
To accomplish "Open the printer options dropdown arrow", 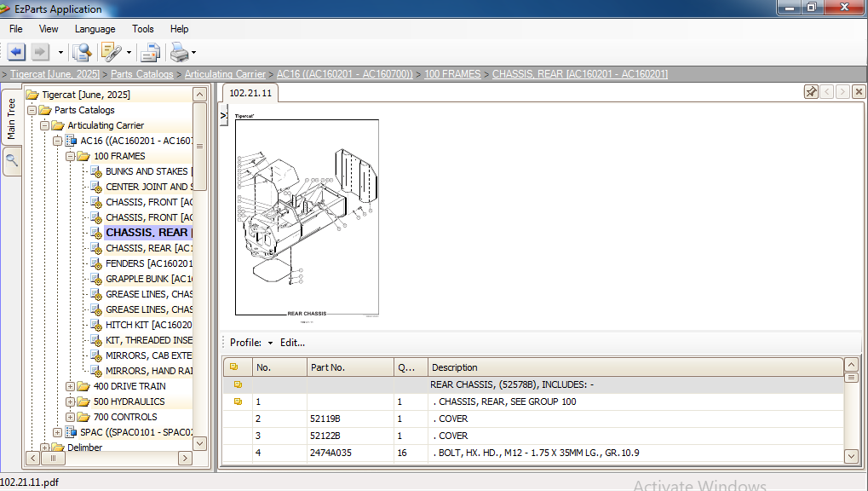I will click(193, 53).
